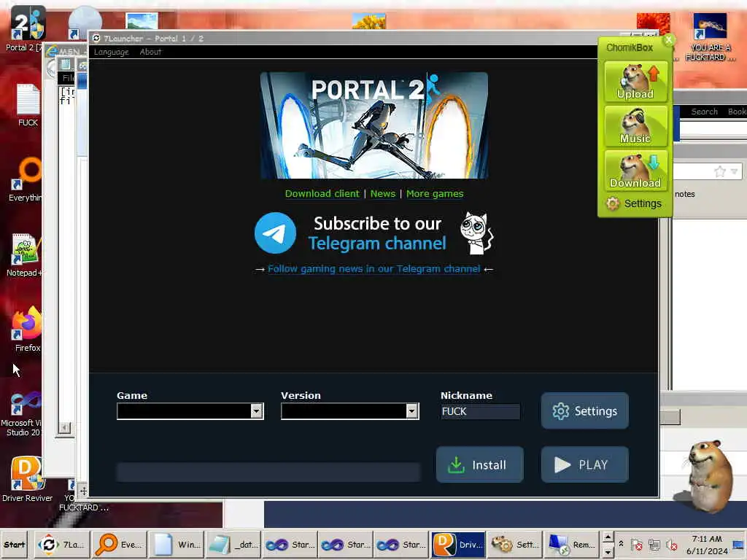Click the PLAY button

point(584,464)
